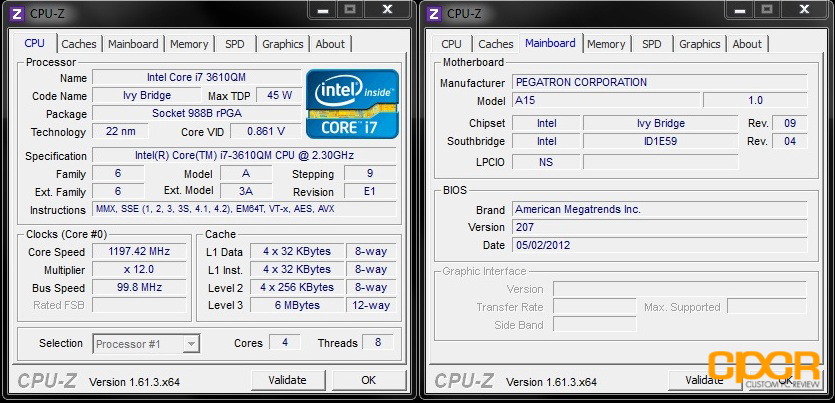Click the Stepping value '9'

point(370,173)
